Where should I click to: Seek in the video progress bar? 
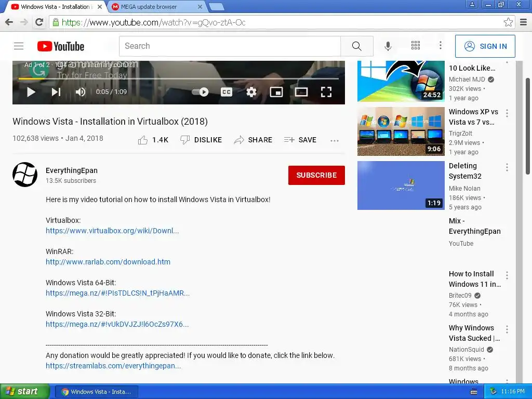[x=179, y=79]
